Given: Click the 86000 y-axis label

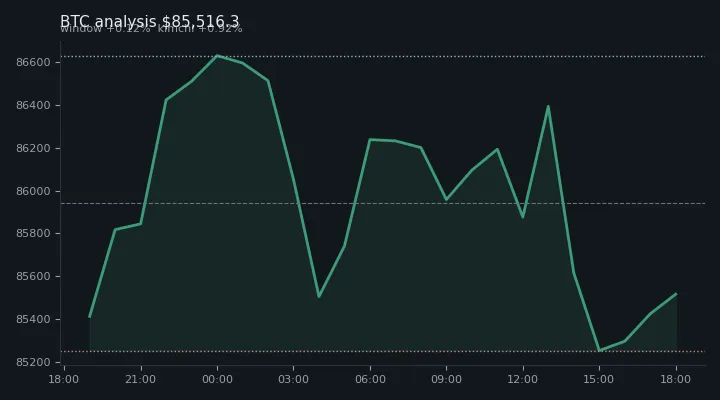Looking at the screenshot, I should pos(33,192).
